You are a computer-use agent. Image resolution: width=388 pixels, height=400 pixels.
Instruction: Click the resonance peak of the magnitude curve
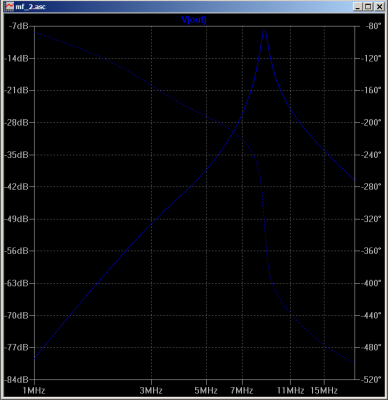[265, 31]
